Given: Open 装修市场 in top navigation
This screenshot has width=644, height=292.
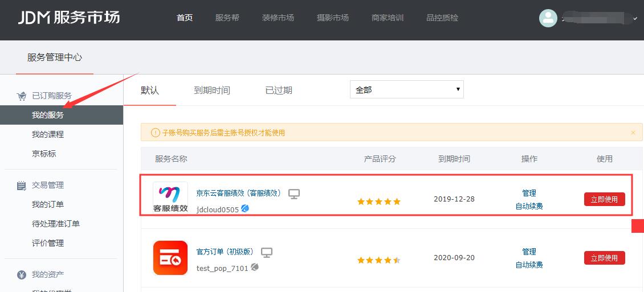Looking at the screenshot, I should click(x=278, y=18).
